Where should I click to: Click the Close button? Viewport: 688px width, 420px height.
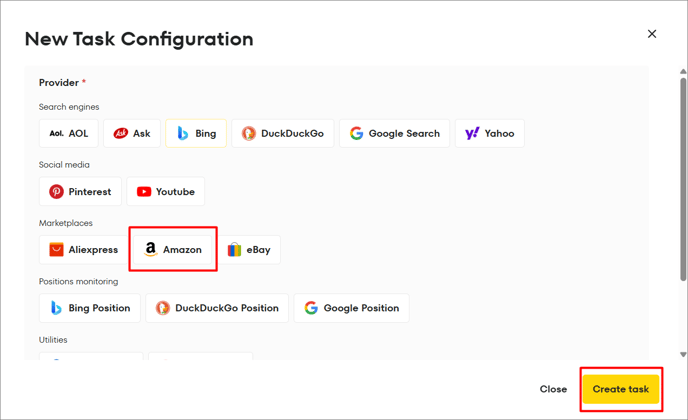click(x=553, y=389)
